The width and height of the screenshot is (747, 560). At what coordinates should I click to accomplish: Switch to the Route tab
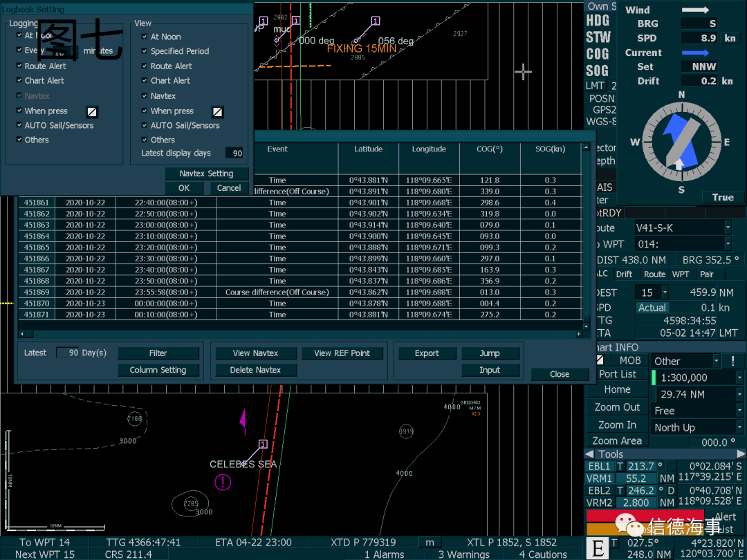pos(654,274)
